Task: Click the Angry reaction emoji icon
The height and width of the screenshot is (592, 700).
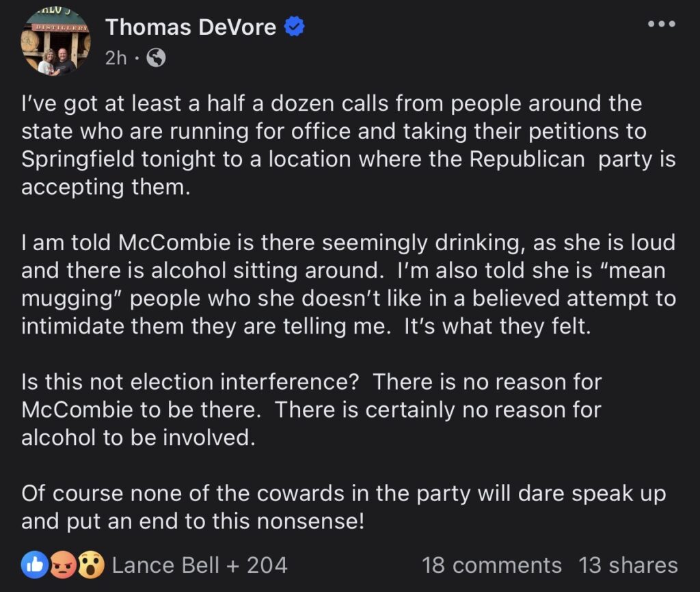Action: pos(62,565)
